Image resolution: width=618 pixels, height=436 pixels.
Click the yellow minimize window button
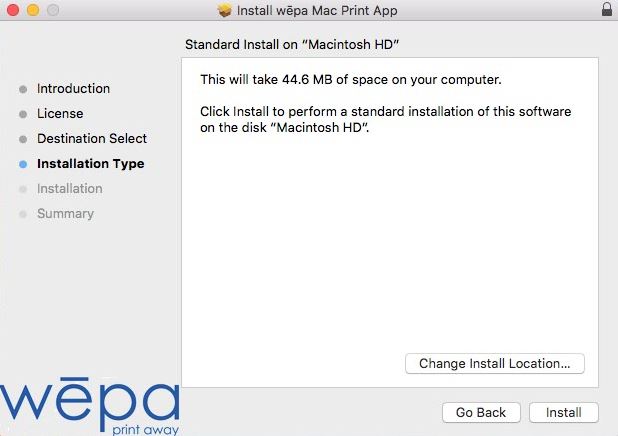pos(33,10)
